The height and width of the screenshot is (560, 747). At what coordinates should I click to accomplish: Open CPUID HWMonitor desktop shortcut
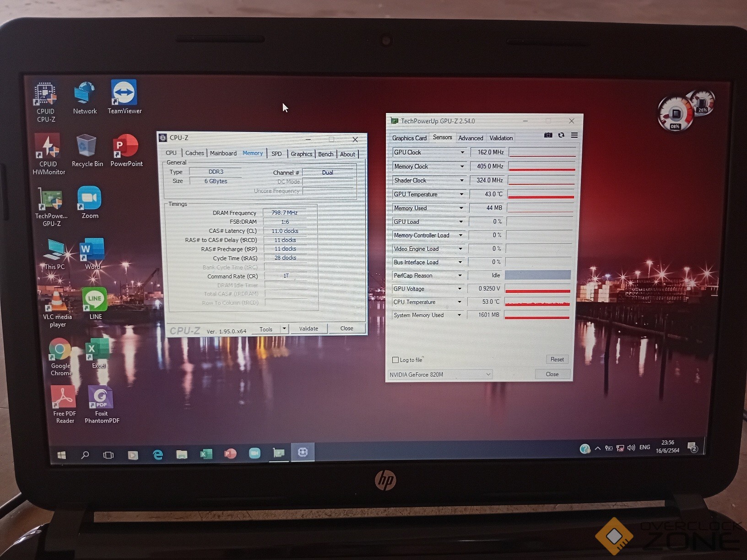pyautogui.click(x=49, y=155)
